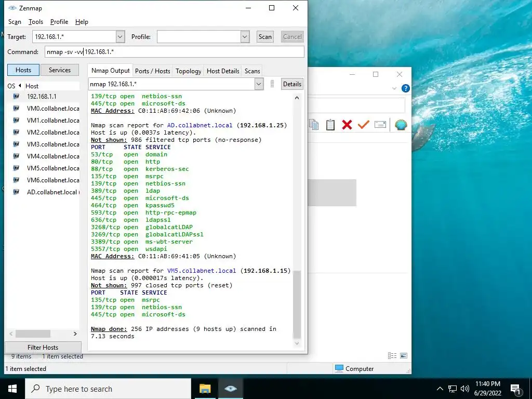Open the volume speaker tray icon
The height and width of the screenshot is (399, 532).
pyautogui.click(x=465, y=389)
